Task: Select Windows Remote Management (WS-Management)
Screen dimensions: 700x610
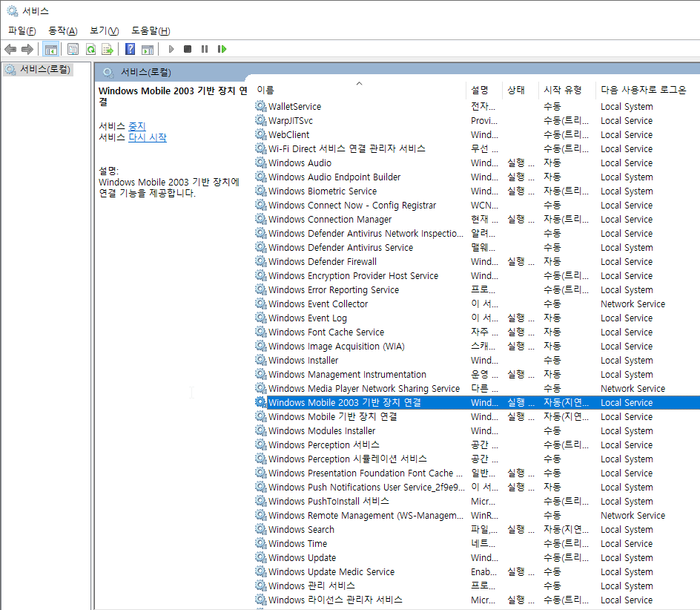Action: coord(366,515)
